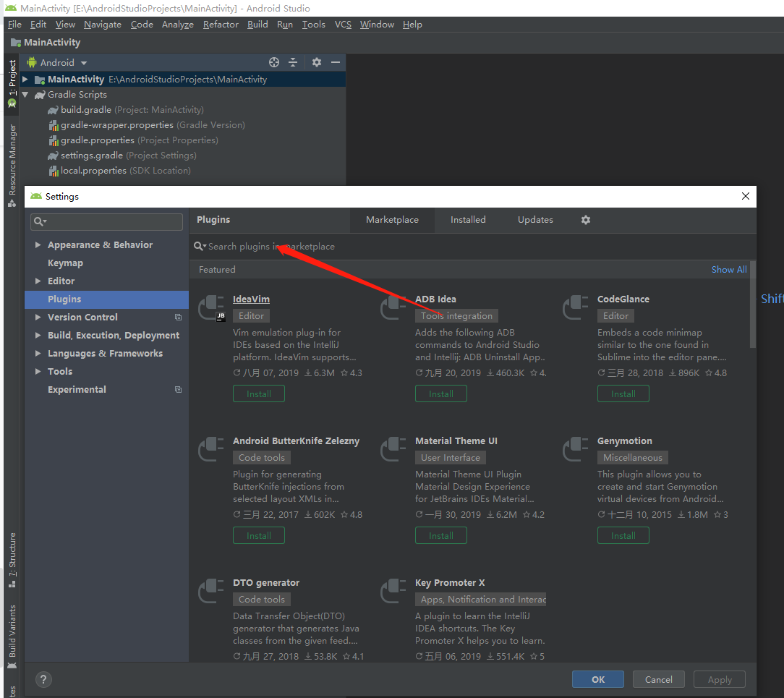
Task: Switch to the Installed tab
Action: tap(468, 220)
